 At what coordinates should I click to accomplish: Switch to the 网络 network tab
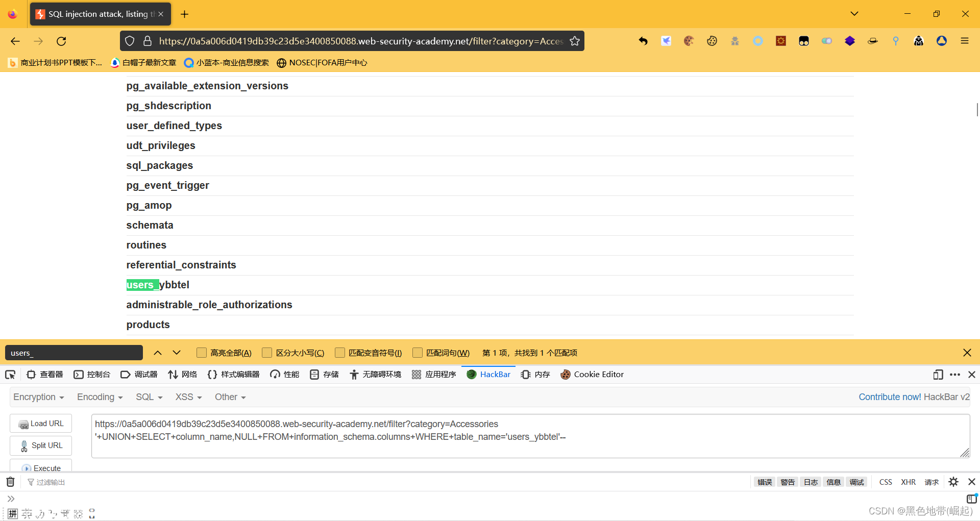coord(183,375)
